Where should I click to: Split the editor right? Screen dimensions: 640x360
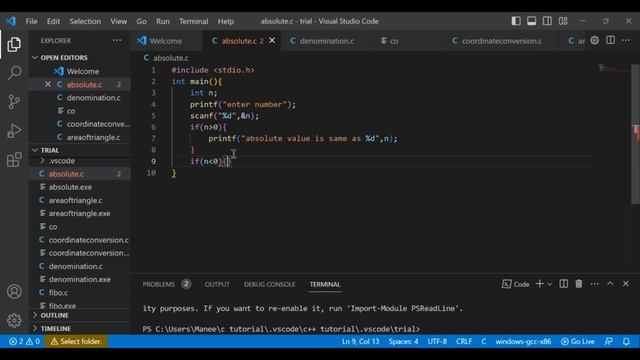610,40
